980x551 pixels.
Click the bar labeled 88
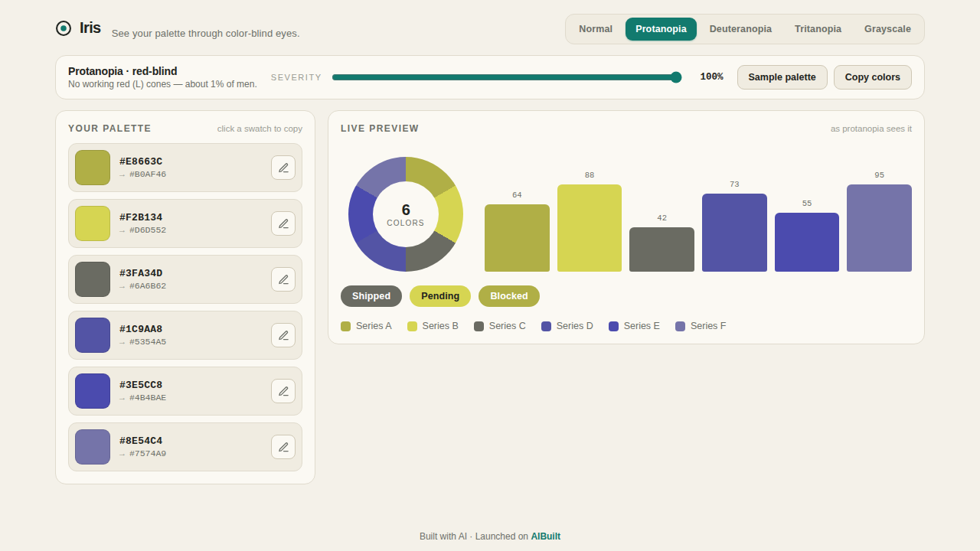point(590,228)
